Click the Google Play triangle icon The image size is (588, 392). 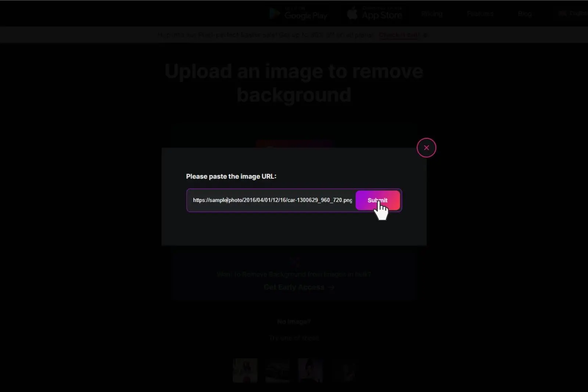click(x=275, y=14)
